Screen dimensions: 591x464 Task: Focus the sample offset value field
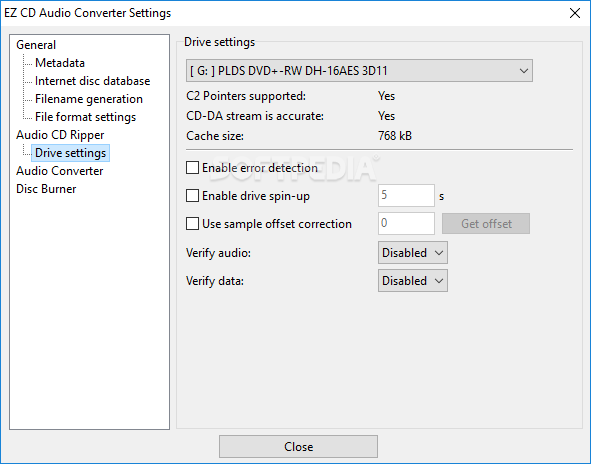pos(406,223)
